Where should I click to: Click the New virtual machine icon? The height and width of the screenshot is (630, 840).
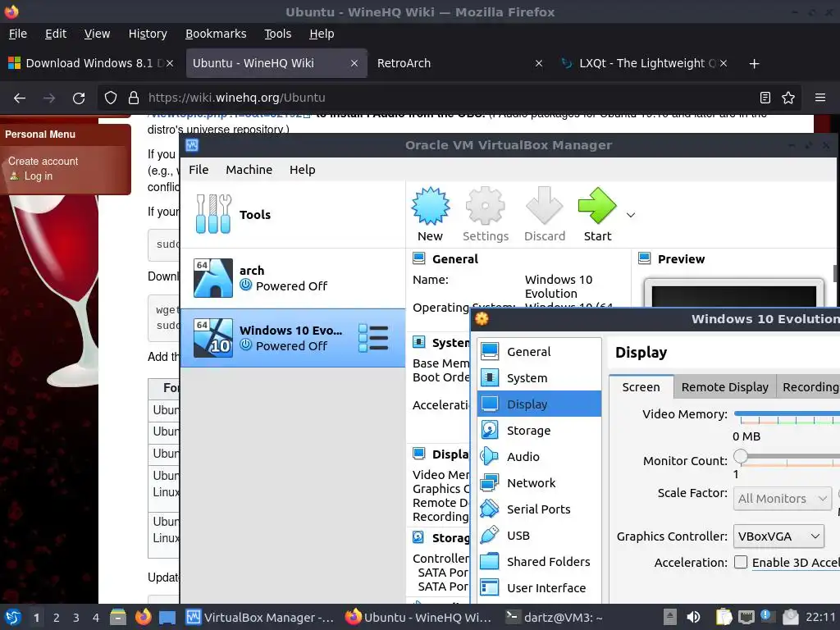(430, 206)
